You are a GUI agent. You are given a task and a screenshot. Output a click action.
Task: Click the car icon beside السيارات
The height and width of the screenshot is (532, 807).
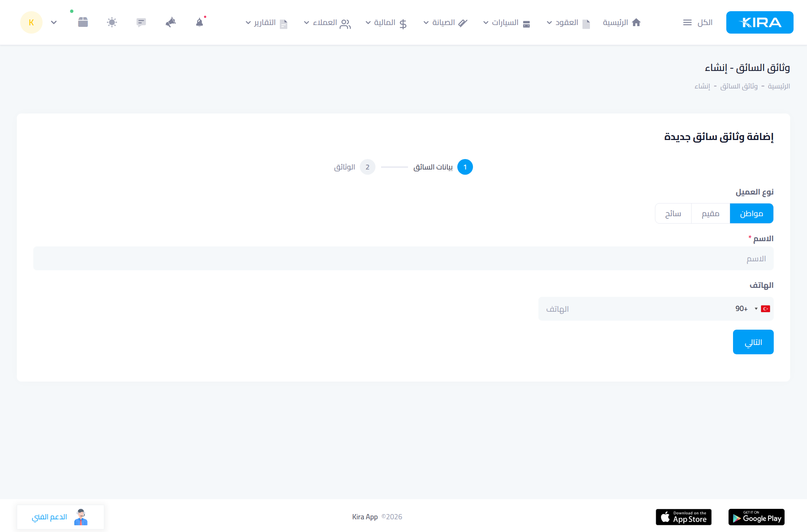[x=526, y=24]
